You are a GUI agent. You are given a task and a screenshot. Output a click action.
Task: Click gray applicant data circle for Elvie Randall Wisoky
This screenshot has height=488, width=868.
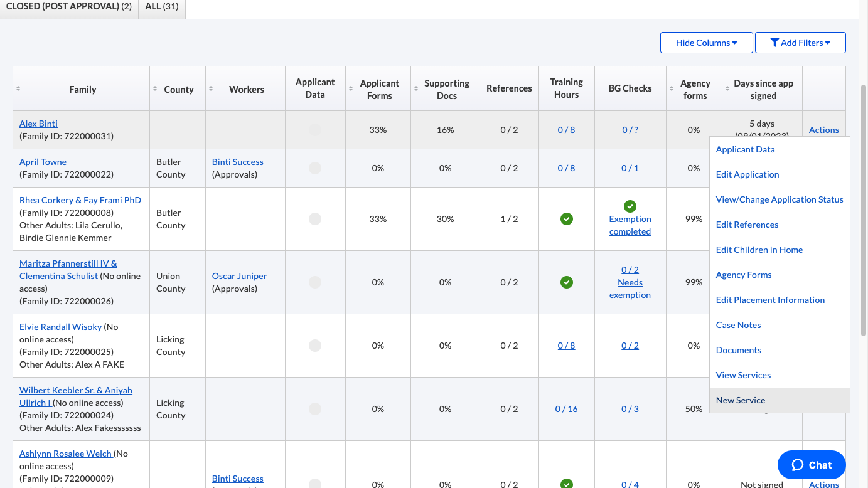point(315,346)
